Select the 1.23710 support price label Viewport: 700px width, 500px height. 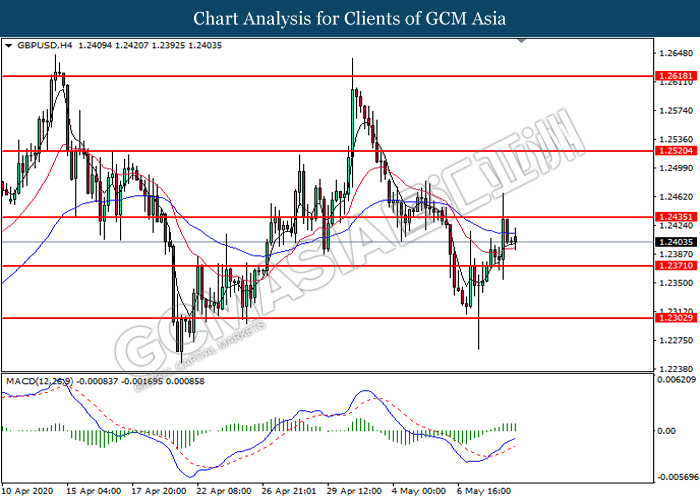tap(675, 266)
